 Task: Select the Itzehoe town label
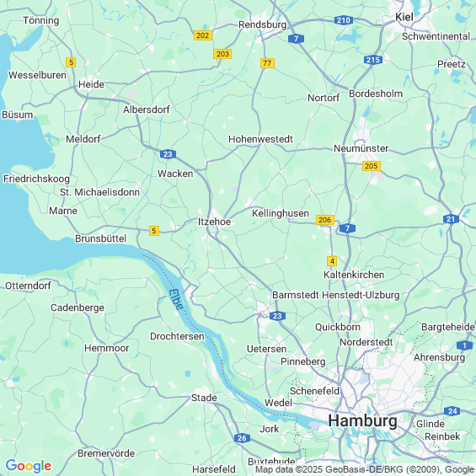(214, 222)
